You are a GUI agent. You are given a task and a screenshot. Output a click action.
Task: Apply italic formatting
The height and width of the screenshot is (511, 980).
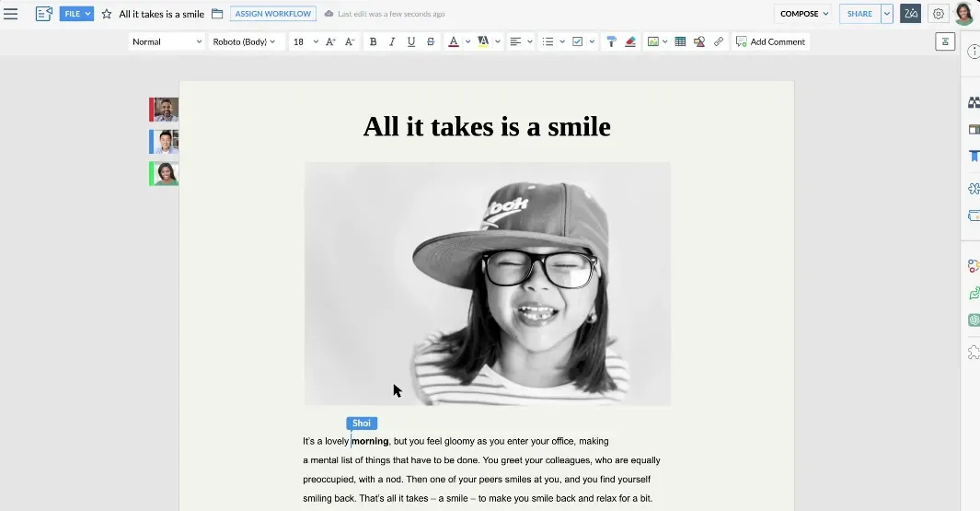tap(392, 41)
